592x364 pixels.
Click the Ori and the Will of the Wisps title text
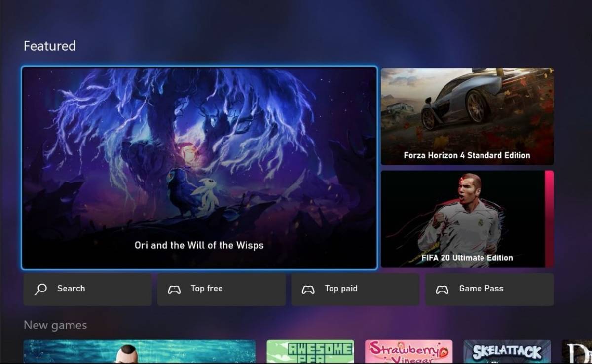coord(199,245)
